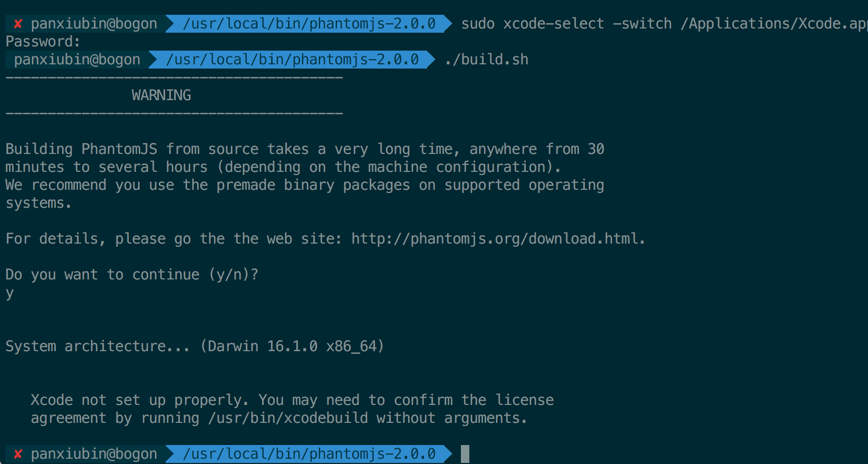Click the 'Password:' prompt line

(x=43, y=42)
